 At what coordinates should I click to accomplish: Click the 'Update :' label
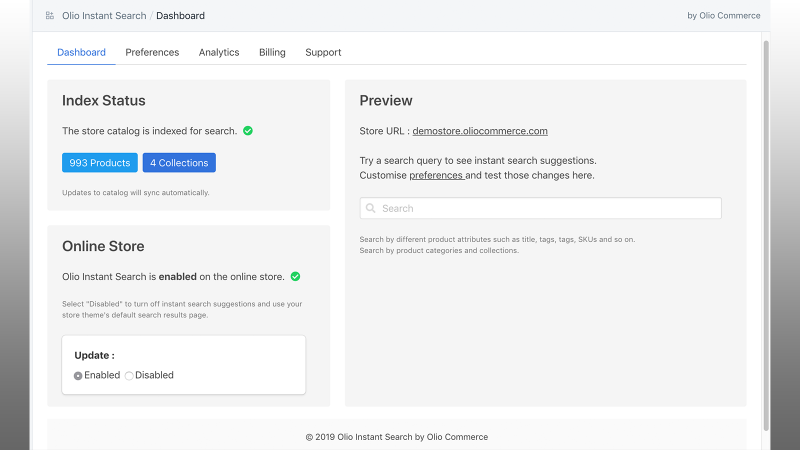[x=94, y=356]
